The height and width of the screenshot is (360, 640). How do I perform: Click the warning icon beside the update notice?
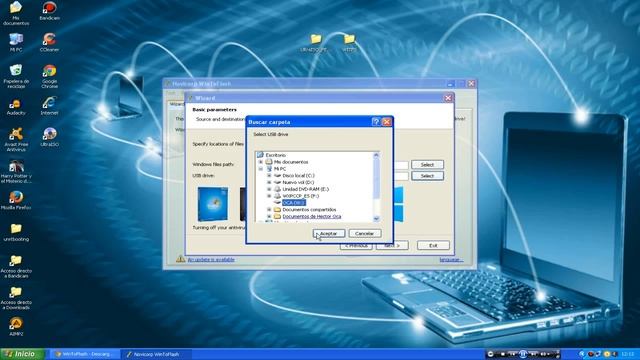tap(180, 259)
